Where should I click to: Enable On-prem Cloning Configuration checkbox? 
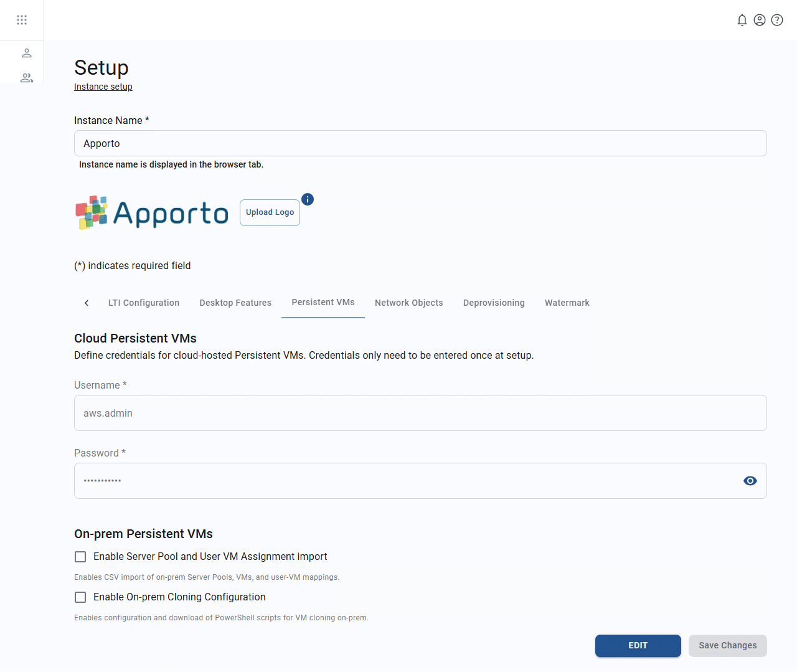pyautogui.click(x=80, y=597)
